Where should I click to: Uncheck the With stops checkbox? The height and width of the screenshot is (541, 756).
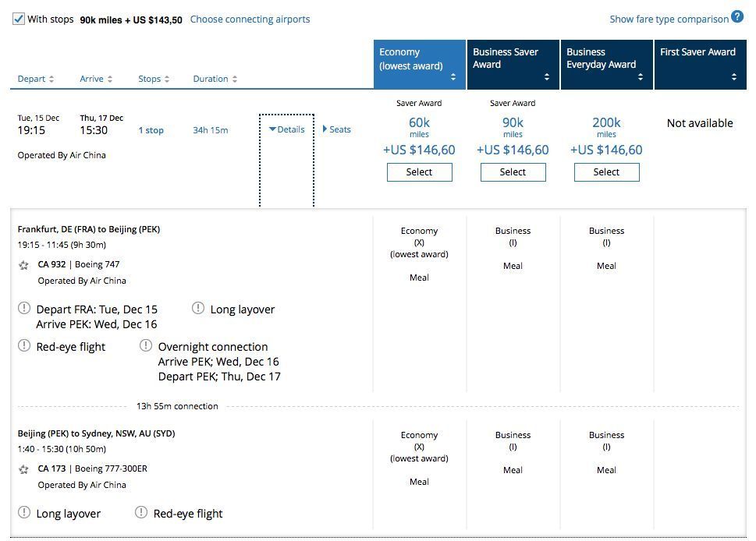pyautogui.click(x=18, y=19)
